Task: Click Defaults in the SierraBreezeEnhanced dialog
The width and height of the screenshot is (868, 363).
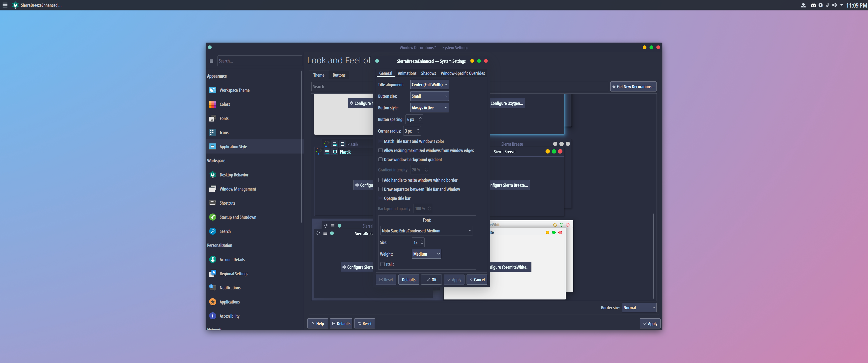Action: (x=409, y=280)
